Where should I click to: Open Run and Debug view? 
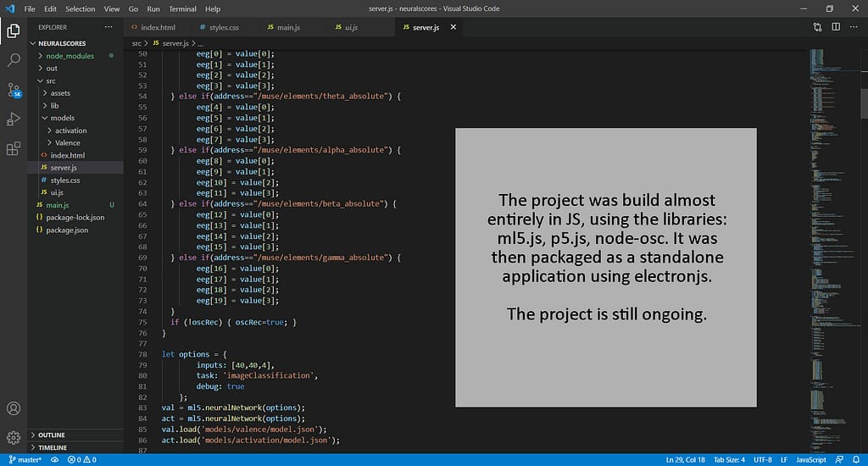point(14,119)
